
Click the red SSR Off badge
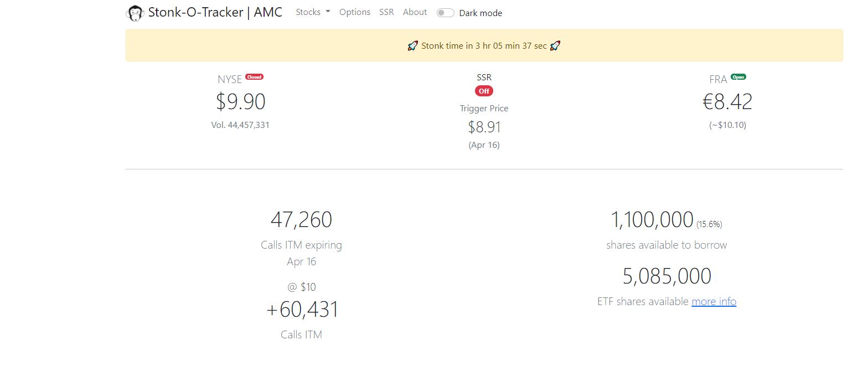point(484,91)
